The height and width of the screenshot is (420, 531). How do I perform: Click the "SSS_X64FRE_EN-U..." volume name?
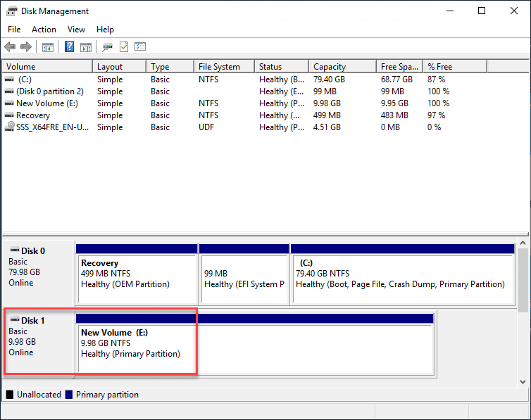pos(53,127)
